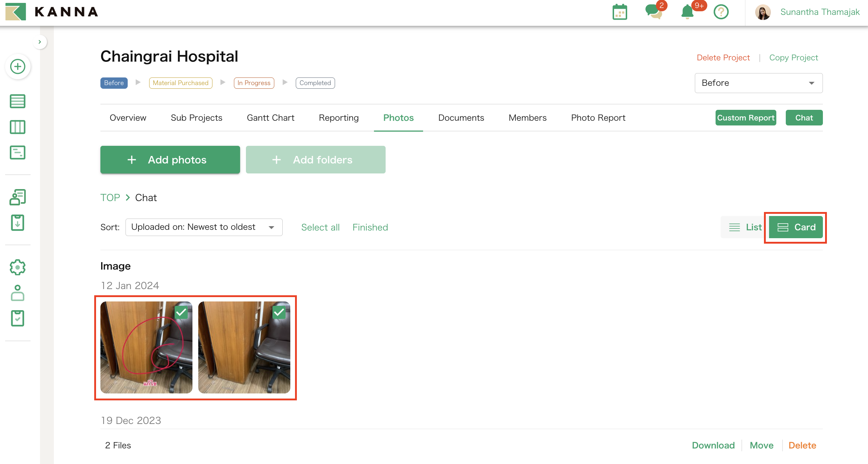Screen dimensions: 868x464
Task: Click the help question mark icon
Action: pos(721,12)
